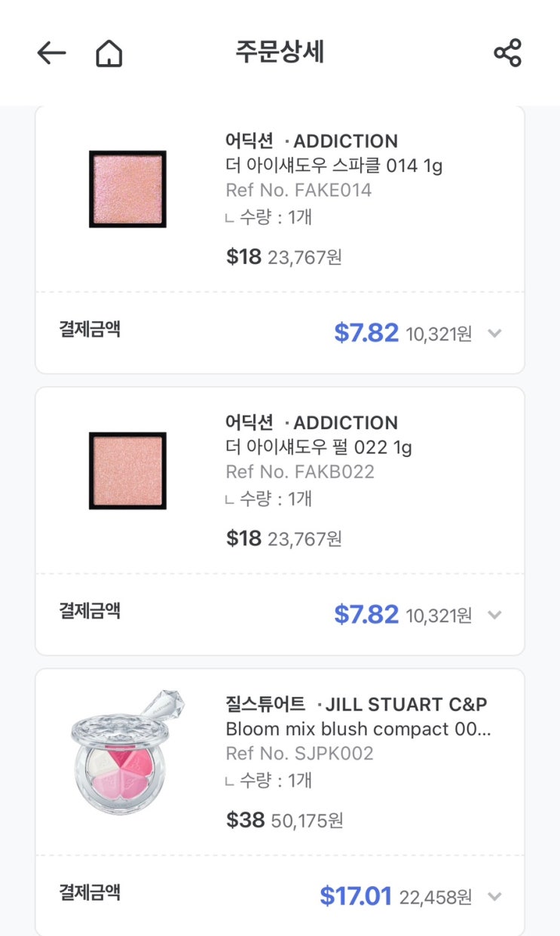The image size is (560, 936).
Task: Tap the $17.01 payment amount
Action: pyautogui.click(x=356, y=897)
